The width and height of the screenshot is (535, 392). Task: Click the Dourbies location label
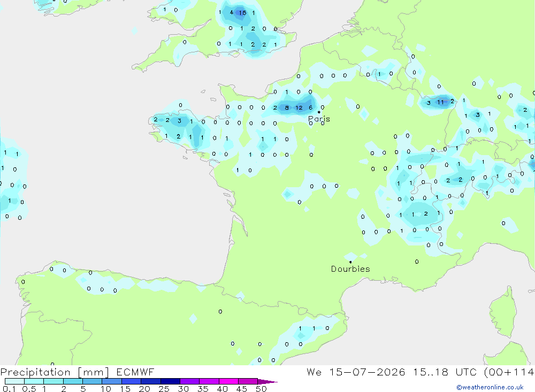coord(350,269)
